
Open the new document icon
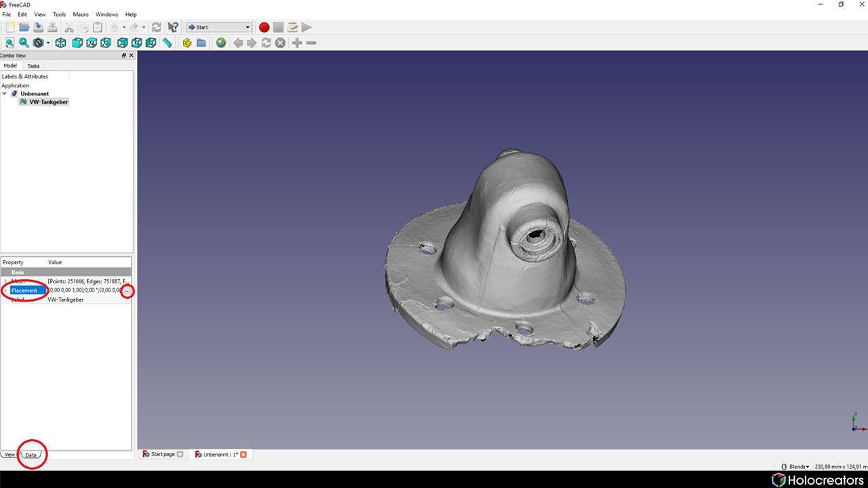tap(9, 27)
